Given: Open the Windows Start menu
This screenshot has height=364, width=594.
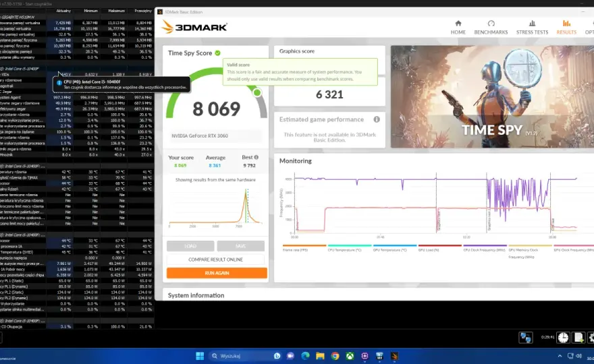Looking at the screenshot, I should [200, 356].
